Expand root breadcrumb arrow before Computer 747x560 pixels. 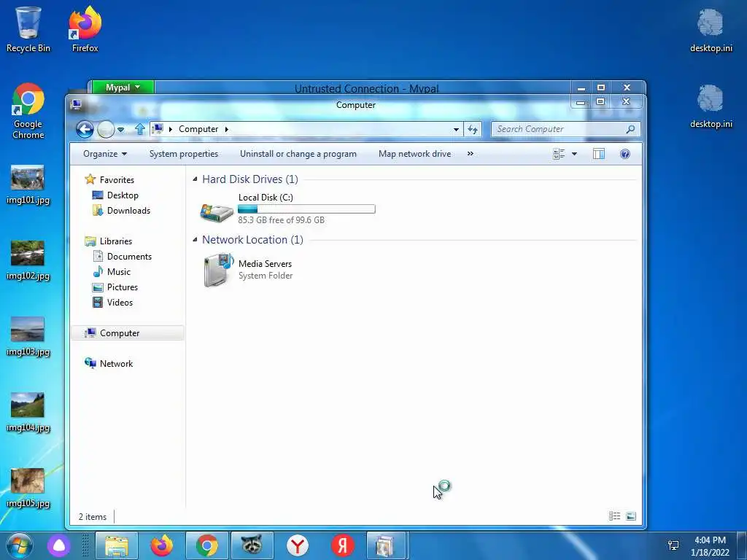tap(171, 129)
